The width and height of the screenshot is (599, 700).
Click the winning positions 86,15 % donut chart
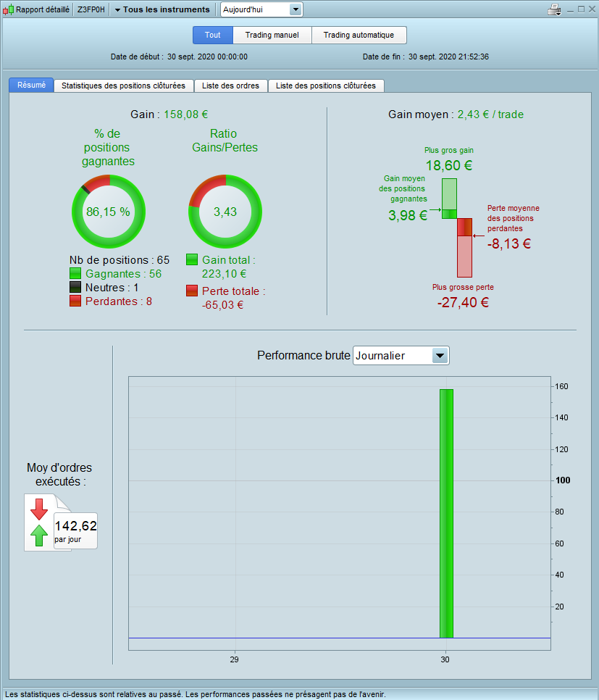109,212
